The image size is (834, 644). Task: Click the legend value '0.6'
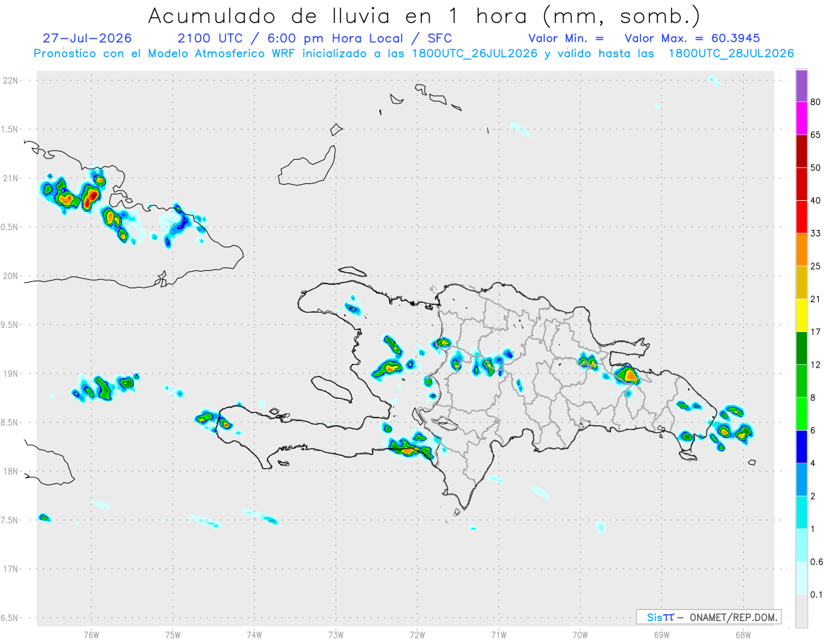(817, 562)
